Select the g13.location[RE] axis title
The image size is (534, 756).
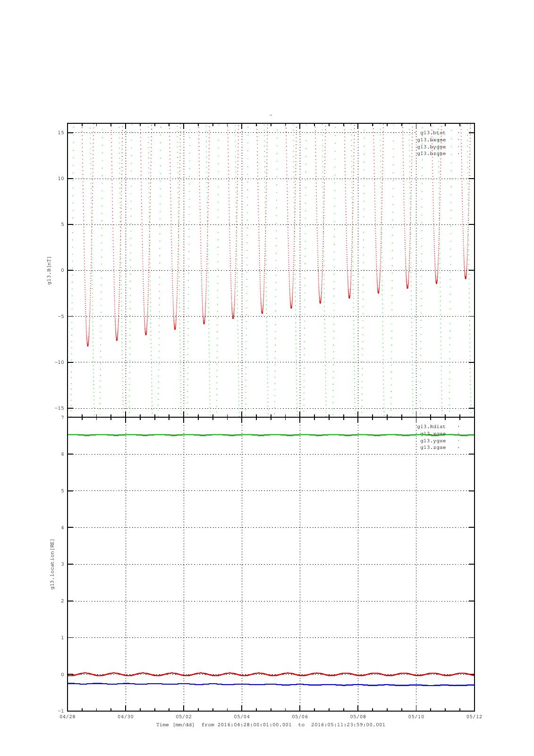(52, 564)
